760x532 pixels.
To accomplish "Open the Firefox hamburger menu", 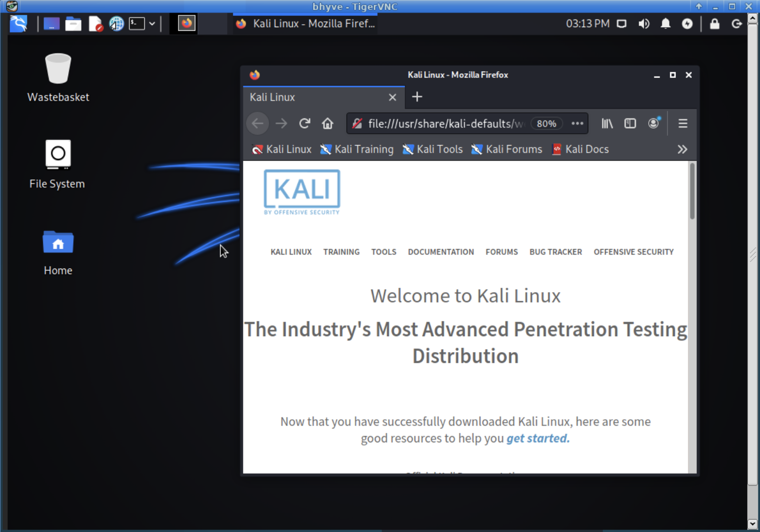I will pos(683,124).
